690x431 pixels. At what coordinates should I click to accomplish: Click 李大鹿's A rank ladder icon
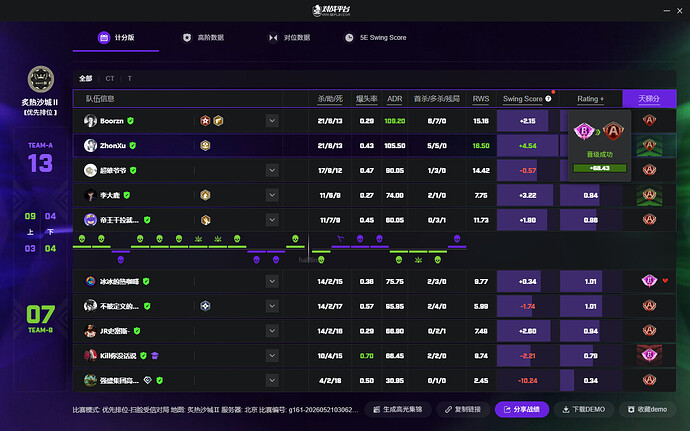click(649, 195)
